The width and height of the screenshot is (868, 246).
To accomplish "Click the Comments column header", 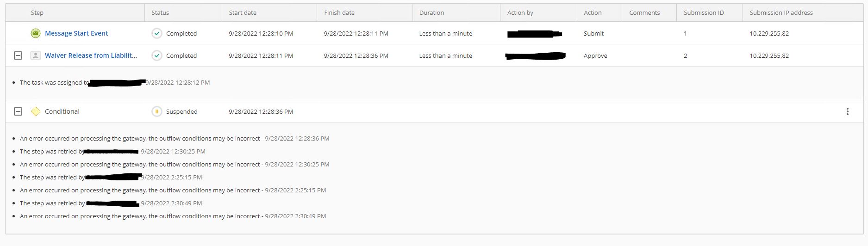I will [x=644, y=12].
